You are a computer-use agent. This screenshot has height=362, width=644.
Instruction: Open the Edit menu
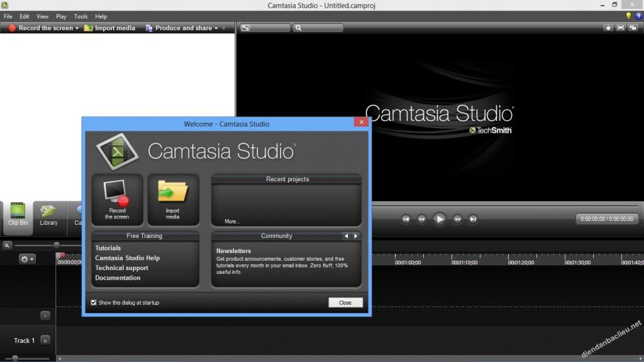click(25, 16)
